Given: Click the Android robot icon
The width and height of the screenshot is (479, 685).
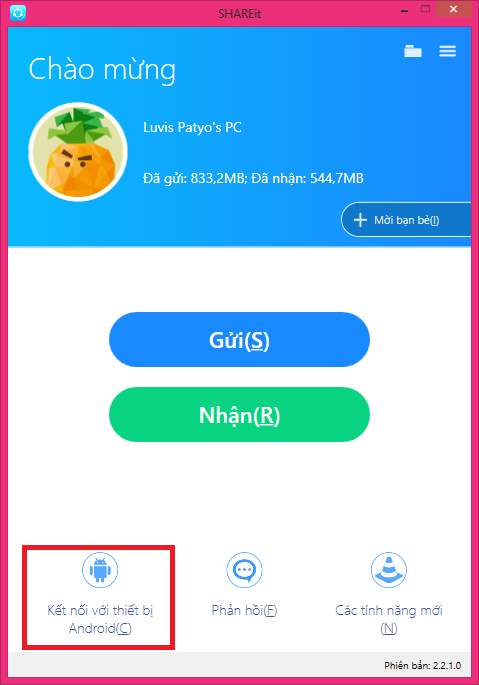Looking at the screenshot, I should [x=100, y=570].
